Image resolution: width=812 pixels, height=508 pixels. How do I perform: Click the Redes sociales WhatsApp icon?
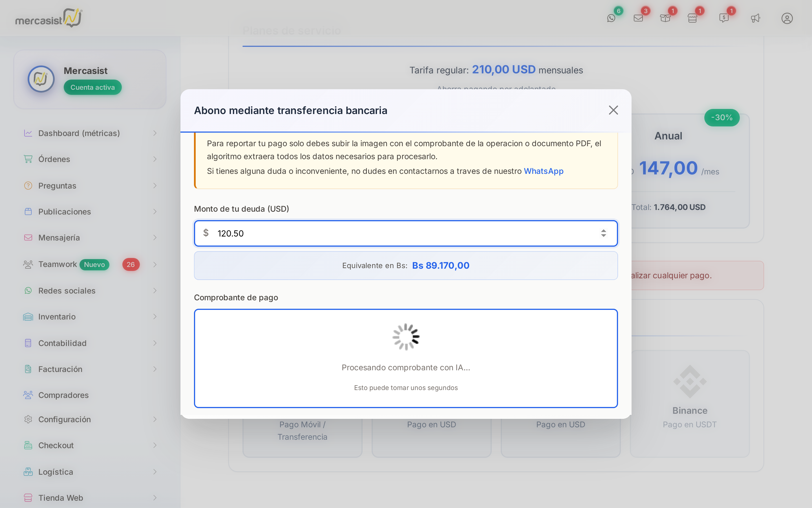(28, 290)
